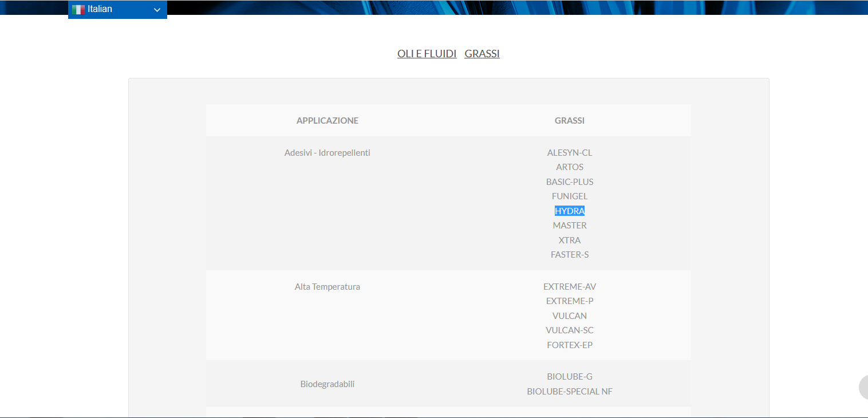Open the BASIC-PLUS grease entry
Screen dimensions: 868x418
pyautogui.click(x=570, y=182)
